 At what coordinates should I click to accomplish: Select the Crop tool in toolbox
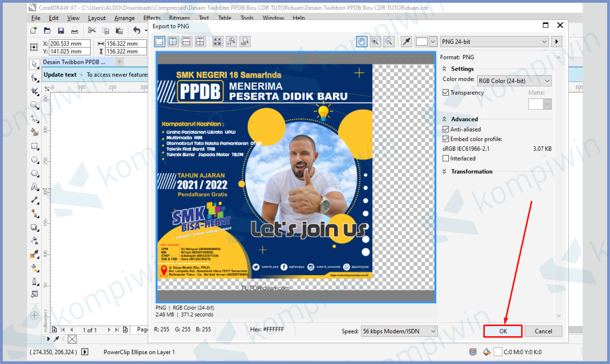coord(35,92)
